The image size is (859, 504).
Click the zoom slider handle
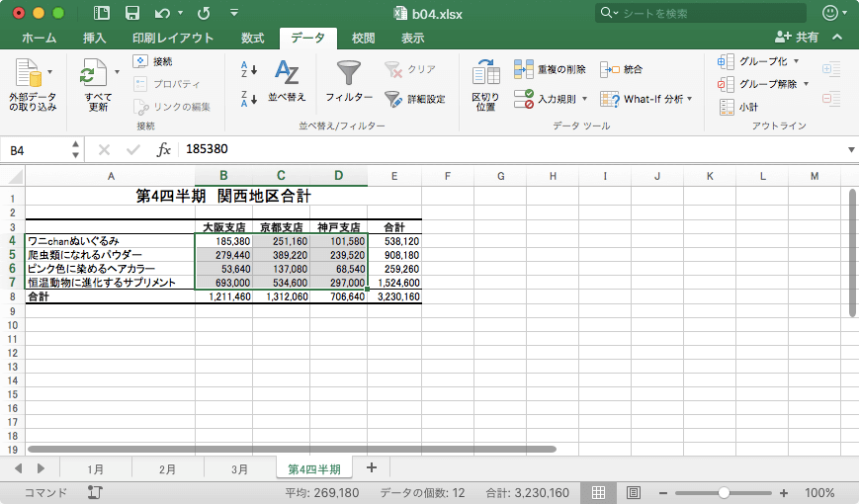[724, 492]
